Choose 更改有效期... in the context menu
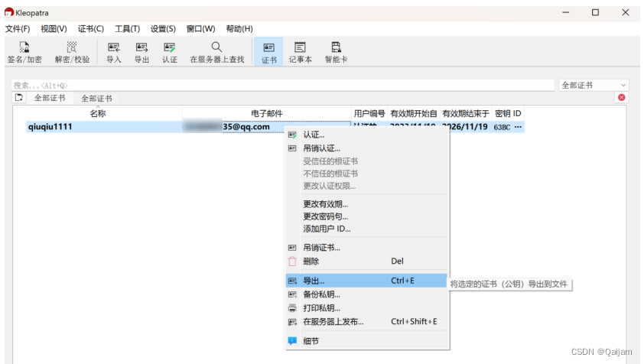This screenshot has width=644, height=364. coord(366,204)
